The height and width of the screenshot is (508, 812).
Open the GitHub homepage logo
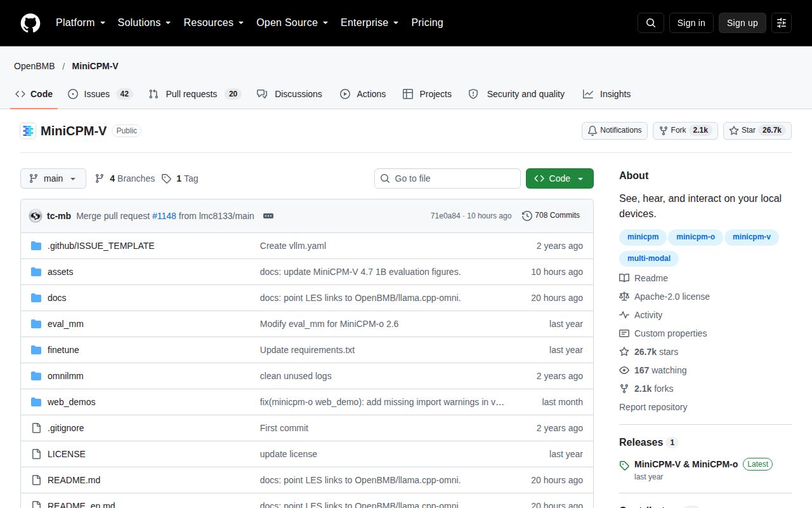tap(30, 23)
